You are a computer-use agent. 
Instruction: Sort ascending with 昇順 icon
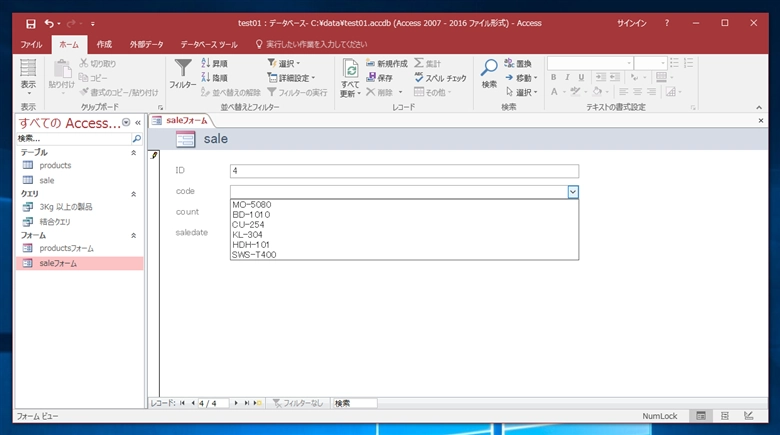pos(205,63)
